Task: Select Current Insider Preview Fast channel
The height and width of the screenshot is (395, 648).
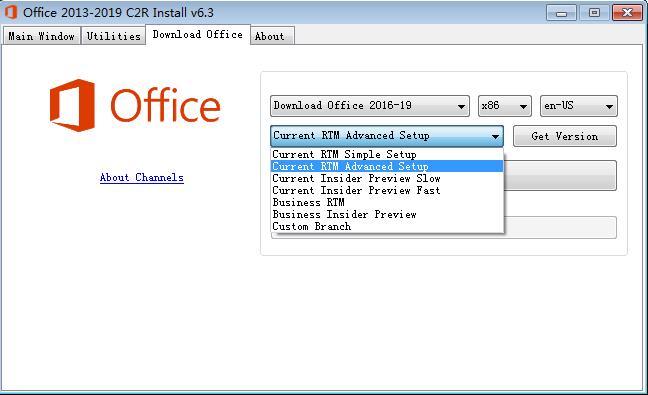Action: [387, 190]
